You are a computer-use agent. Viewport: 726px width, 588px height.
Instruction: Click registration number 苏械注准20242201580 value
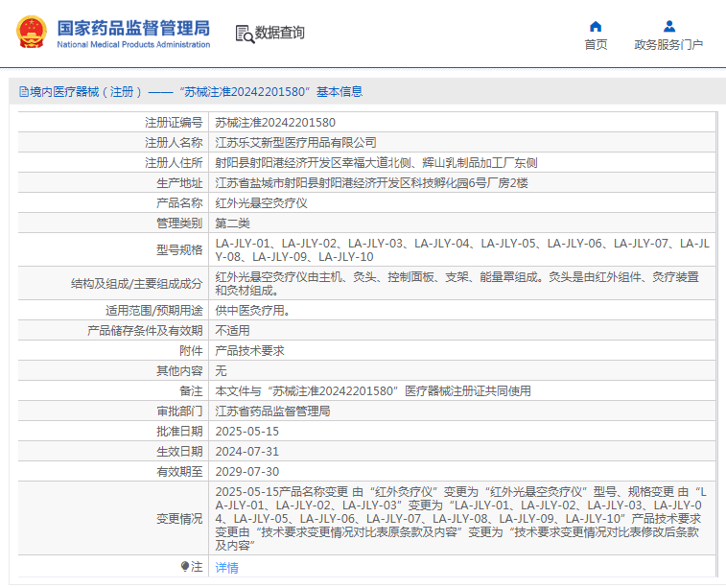click(x=275, y=122)
